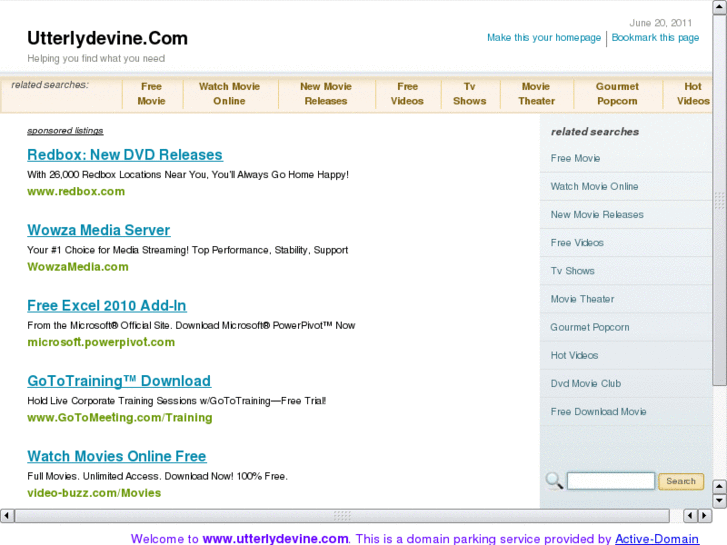
Task: Click inner frame scroll-up arrow
Action: 719,487
